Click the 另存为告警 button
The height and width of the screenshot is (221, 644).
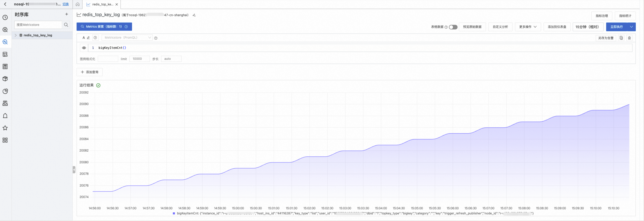pyautogui.click(x=606, y=38)
